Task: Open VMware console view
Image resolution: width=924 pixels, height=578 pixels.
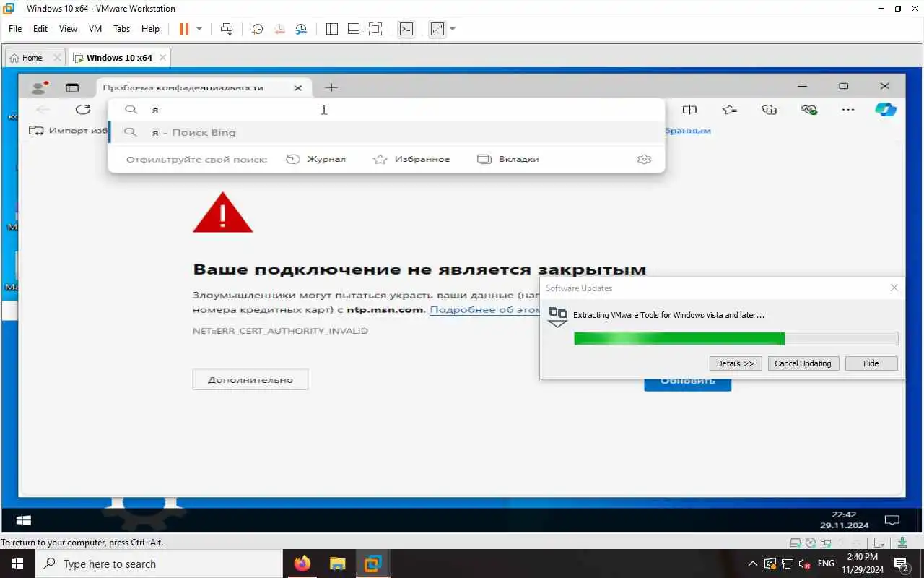Action: point(406,29)
